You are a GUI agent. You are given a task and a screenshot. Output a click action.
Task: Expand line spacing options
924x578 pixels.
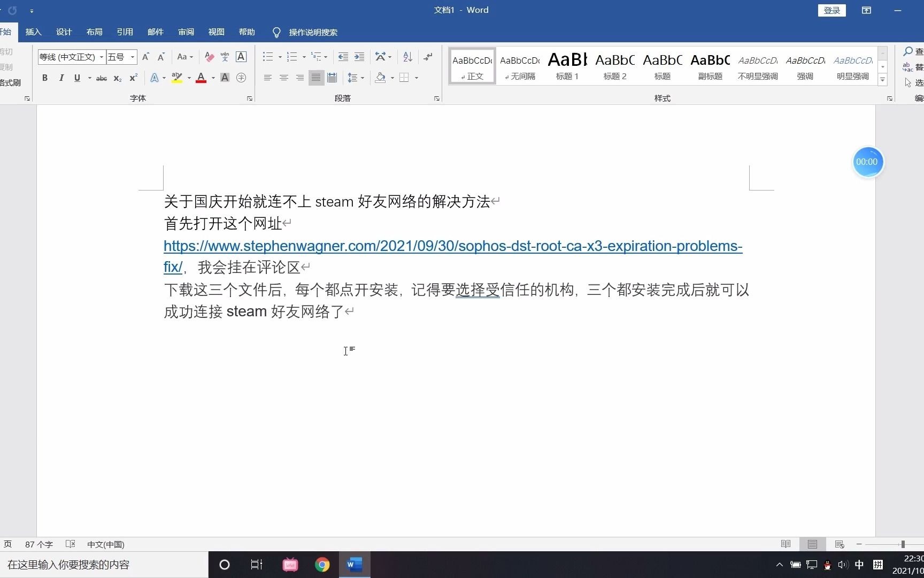(363, 78)
